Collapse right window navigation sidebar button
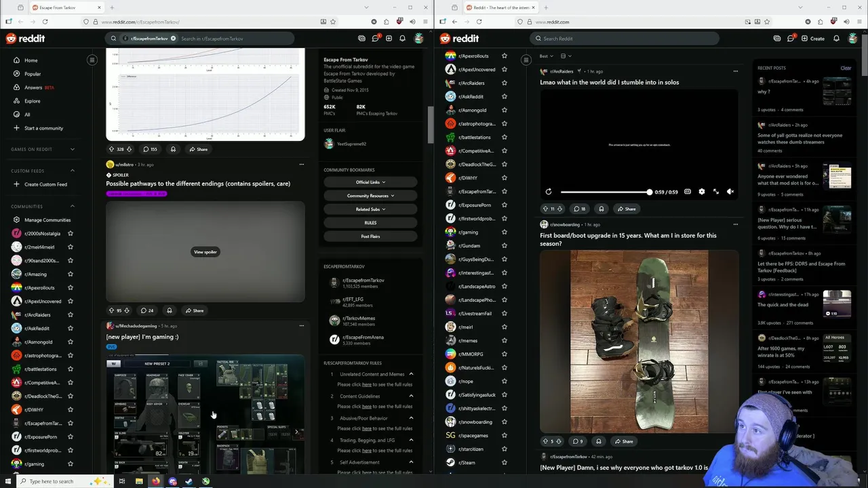868x488 pixels. 526,60
